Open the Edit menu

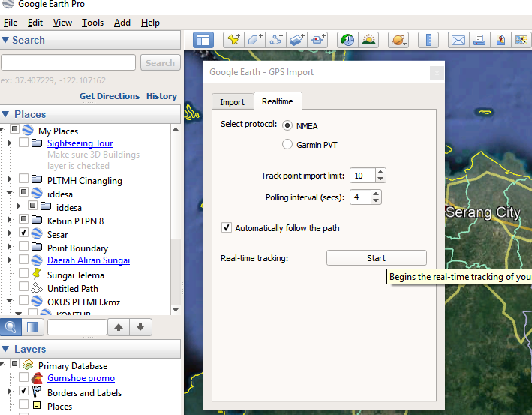(x=35, y=23)
